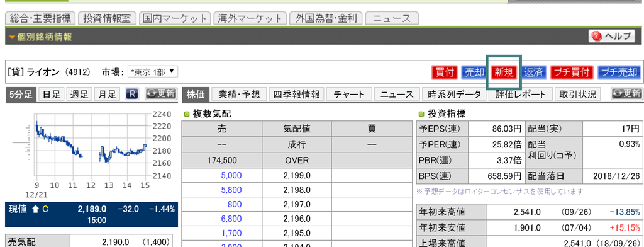
Task: Click the 更新 button after 取引状況 tab
Action: [626, 94]
